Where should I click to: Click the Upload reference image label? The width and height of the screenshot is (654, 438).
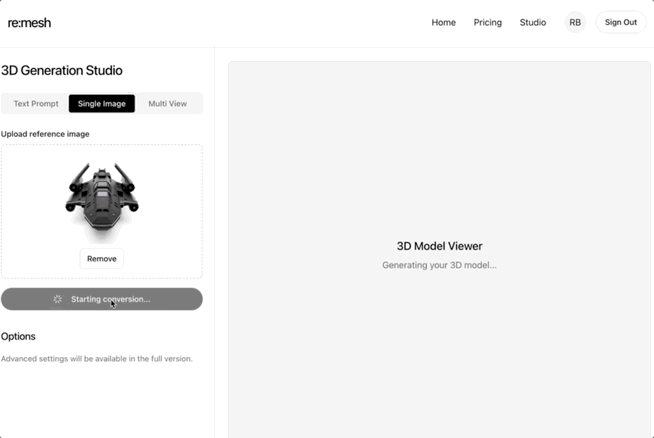click(45, 134)
